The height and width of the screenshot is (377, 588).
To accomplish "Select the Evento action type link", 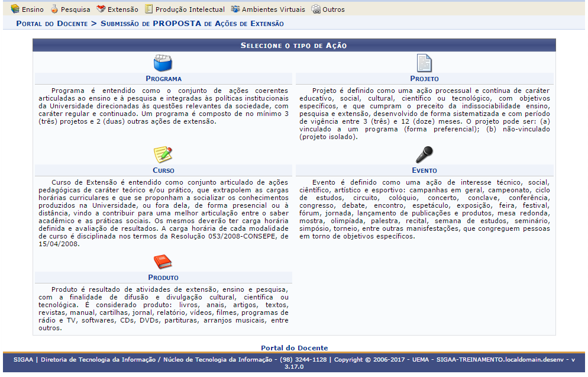I will (x=424, y=170).
